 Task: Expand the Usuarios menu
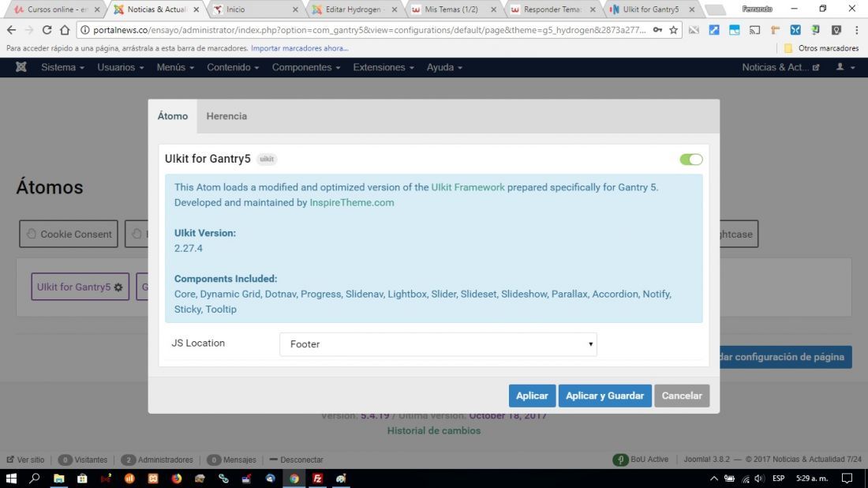click(120, 67)
